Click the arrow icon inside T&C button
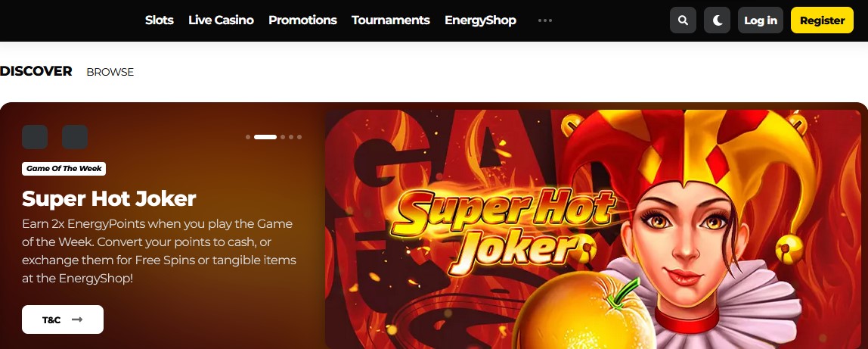Image resolution: width=868 pixels, height=349 pixels. 77,319
